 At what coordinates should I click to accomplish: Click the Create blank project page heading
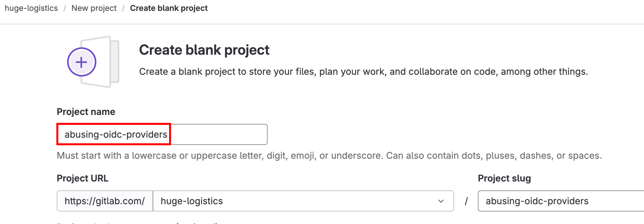[x=204, y=50]
